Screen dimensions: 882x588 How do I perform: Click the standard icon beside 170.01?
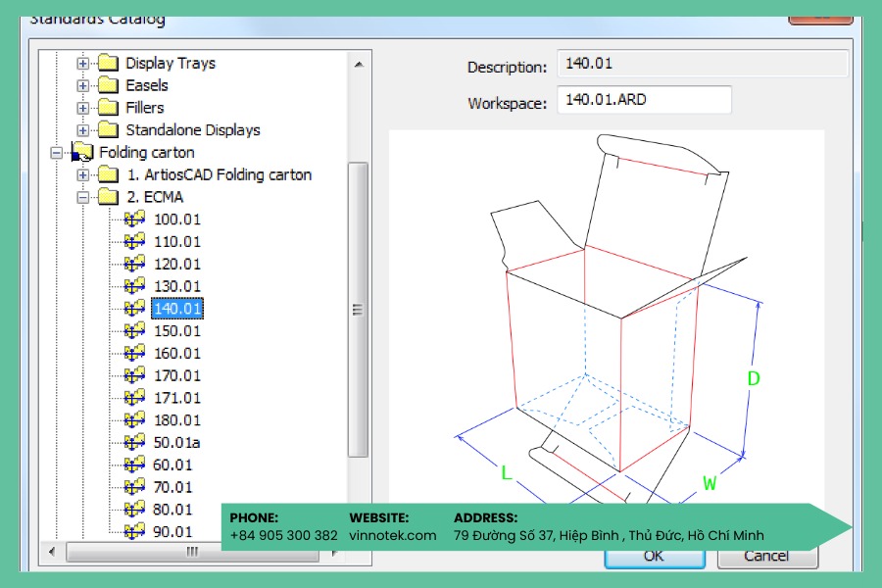coord(134,375)
